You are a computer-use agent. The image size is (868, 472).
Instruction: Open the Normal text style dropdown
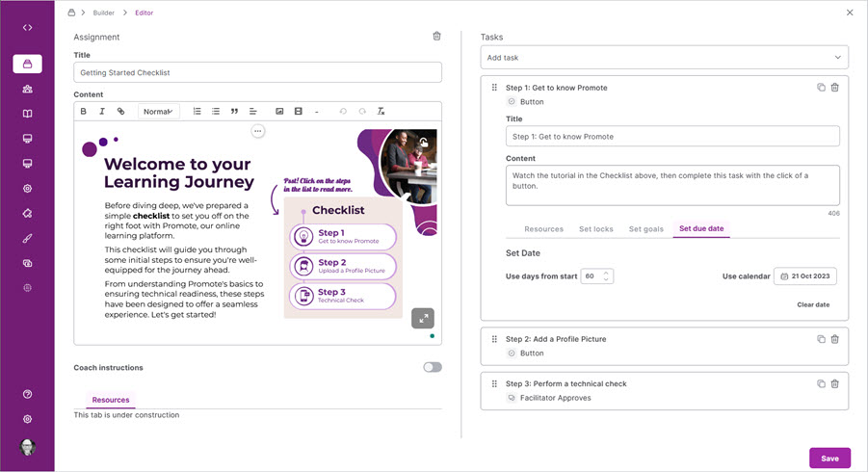(x=158, y=112)
